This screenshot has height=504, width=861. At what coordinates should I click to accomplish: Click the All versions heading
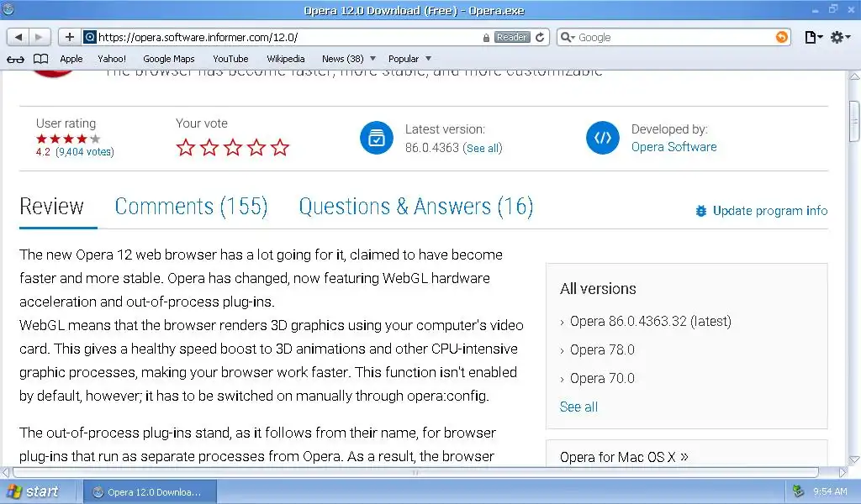598,288
